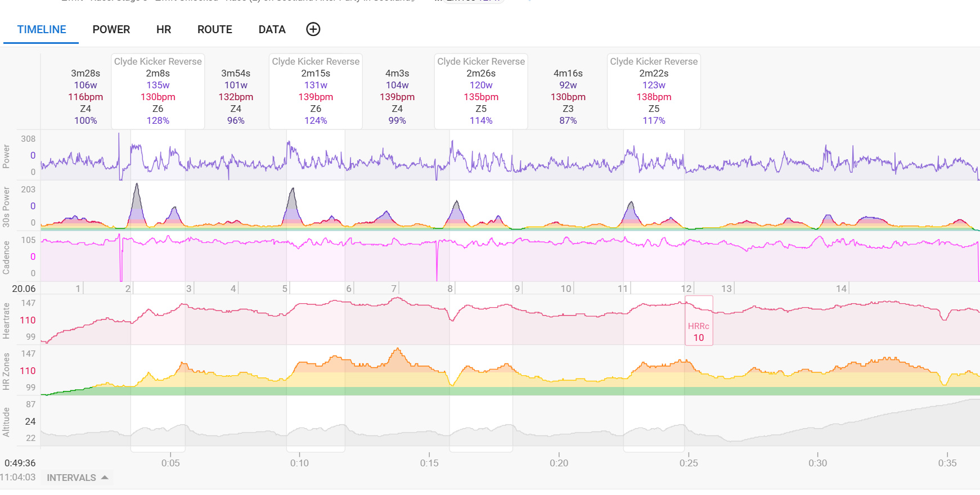Image resolution: width=980 pixels, height=495 pixels.
Task: Click the 3m54s 101w interval summary
Action: tap(236, 97)
